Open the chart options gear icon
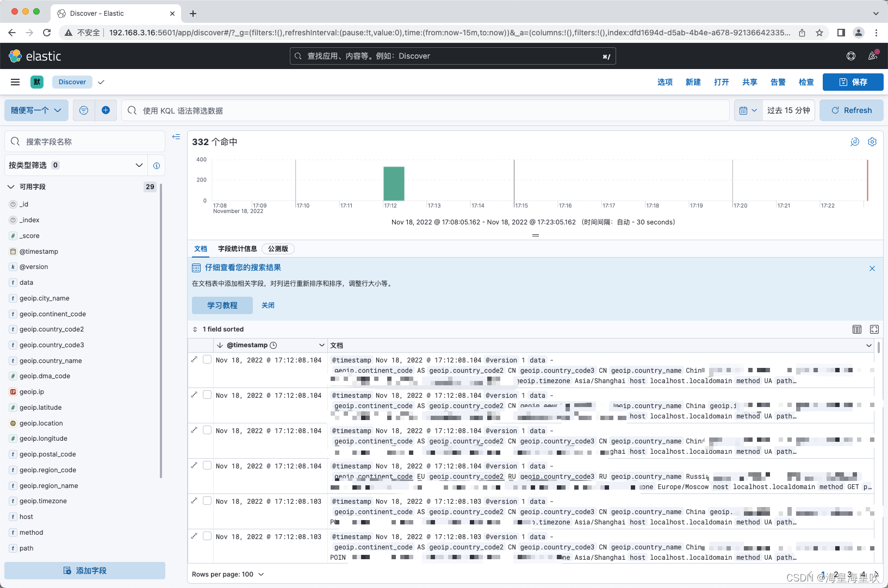Viewport: 888px width, 588px height. [x=872, y=142]
